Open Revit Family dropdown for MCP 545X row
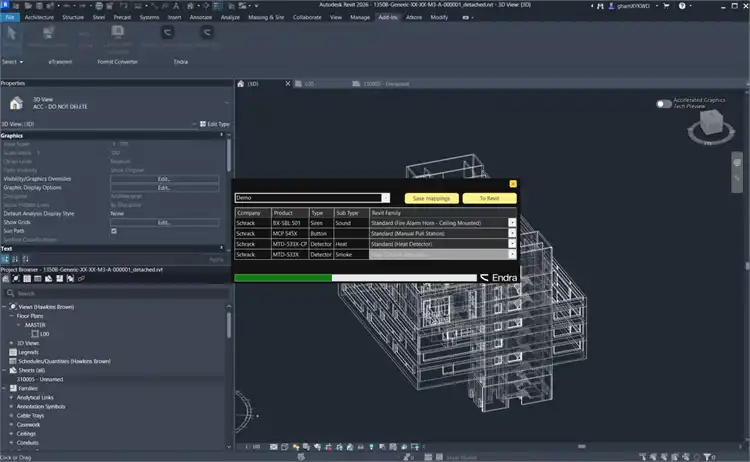The height and width of the screenshot is (462, 750). point(512,233)
